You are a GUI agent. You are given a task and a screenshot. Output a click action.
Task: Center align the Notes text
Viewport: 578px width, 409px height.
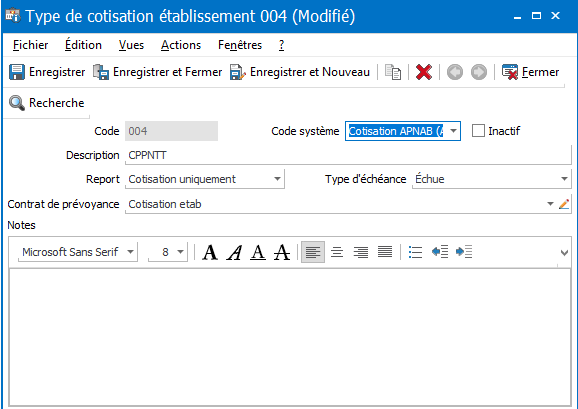pos(337,252)
